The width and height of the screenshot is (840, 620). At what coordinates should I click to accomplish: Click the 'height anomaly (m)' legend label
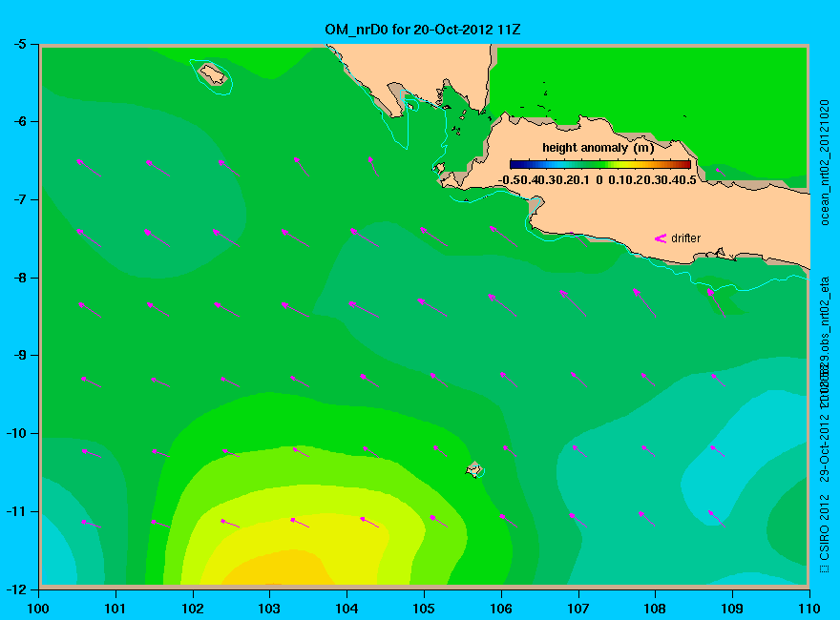click(598, 148)
